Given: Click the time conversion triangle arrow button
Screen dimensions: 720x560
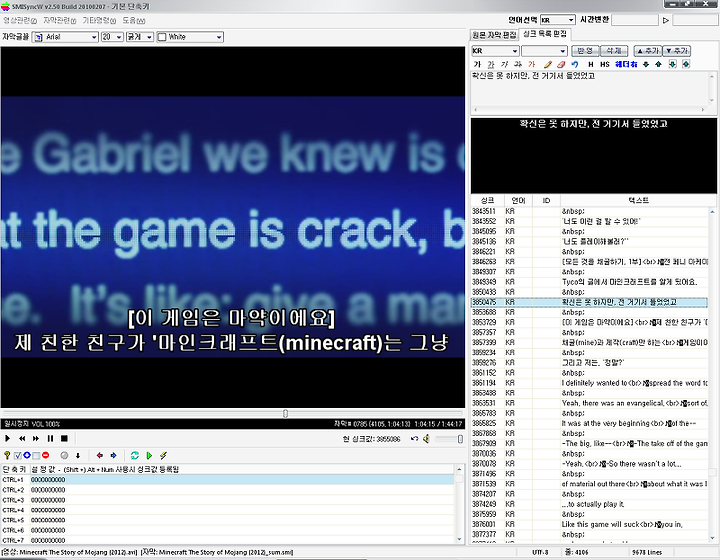Looking at the screenshot, I should tap(666, 20).
